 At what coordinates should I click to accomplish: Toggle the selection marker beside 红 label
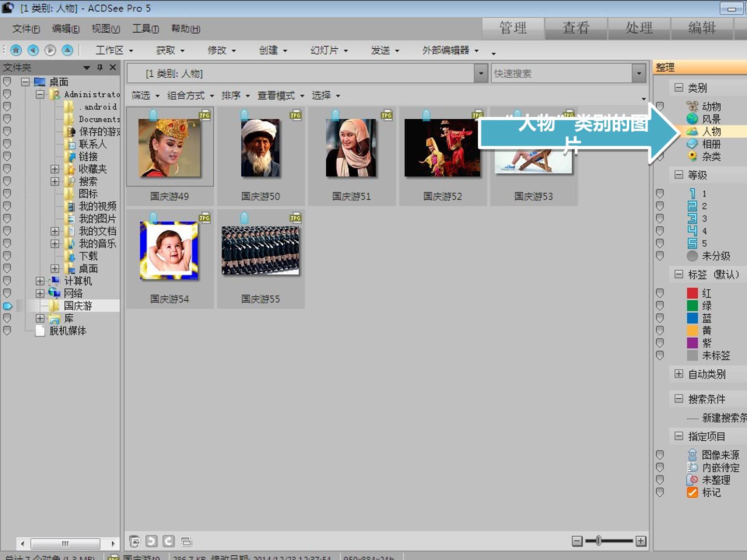pos(660,293)
